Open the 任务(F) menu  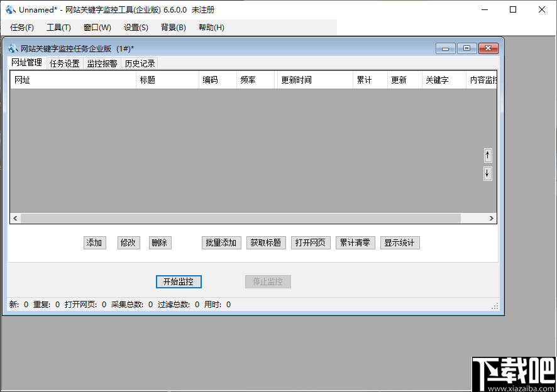[22, 27]
